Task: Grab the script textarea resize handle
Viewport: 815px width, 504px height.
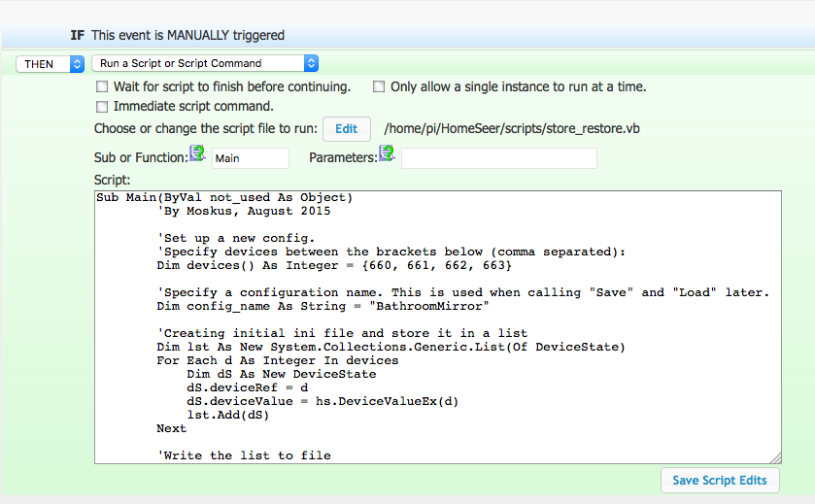Action: (775, 457)
